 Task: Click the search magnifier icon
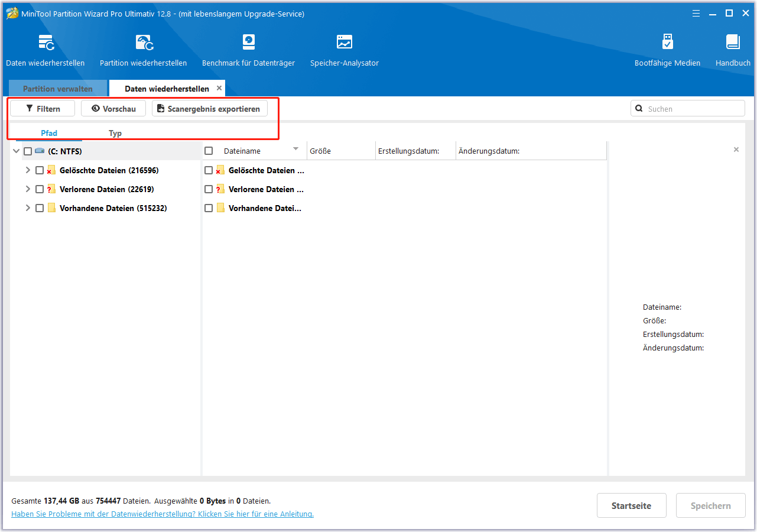coord(639,109)
